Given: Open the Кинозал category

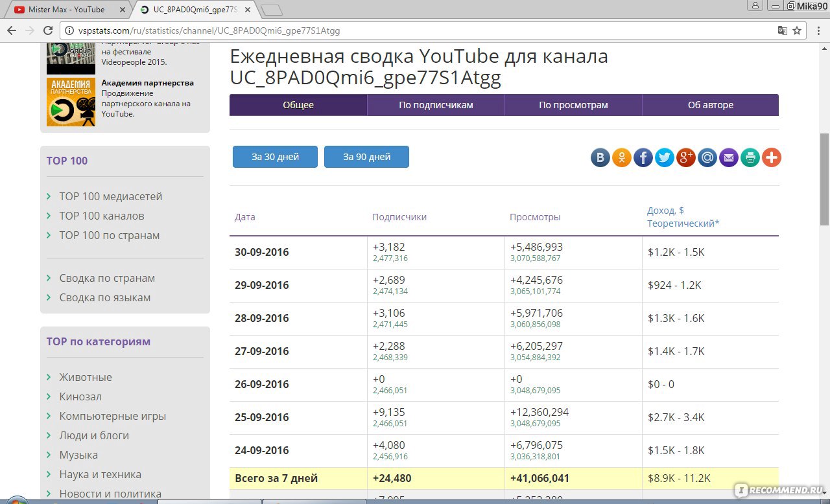Looking at the screenshot, I should point(80,396).
